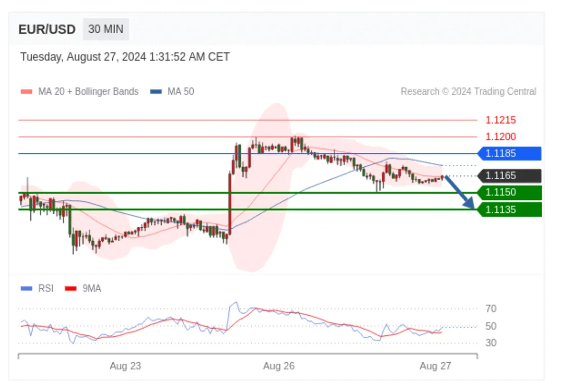Viewport: 564px width, 392px height.
Task: Toggle MA 50 legend entry
Action: click(x=172, y=91)
